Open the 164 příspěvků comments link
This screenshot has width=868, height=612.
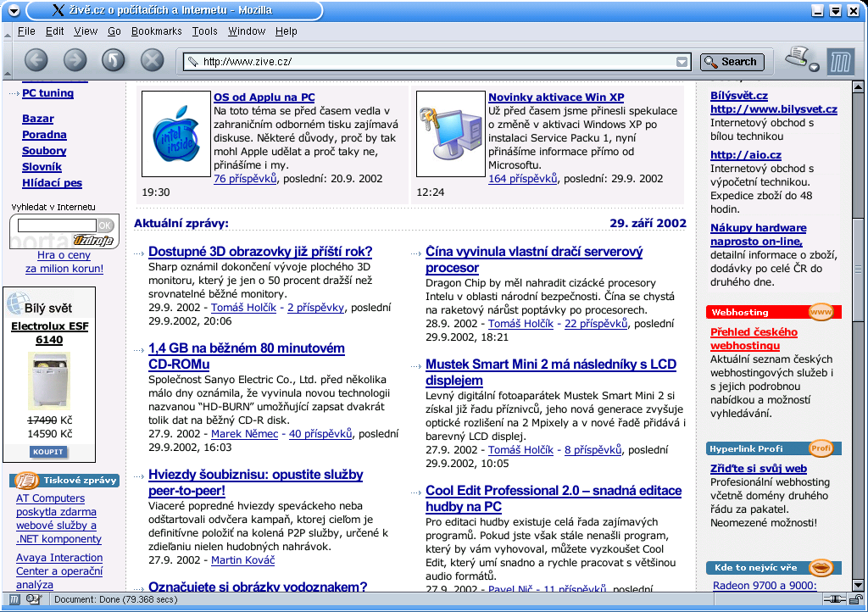(x=522, y=179)
